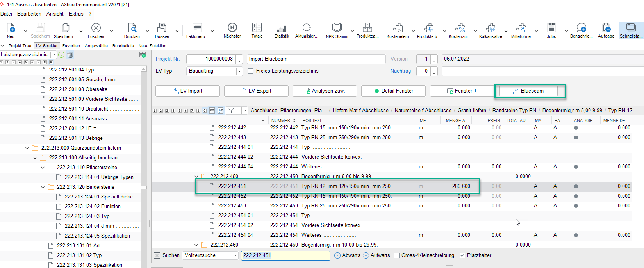The height and width of the screenshot is (268, 644).
Task: Collapse the 222.213.000 Quarzsandstein liefern node
Action: (x=27, y=148)
